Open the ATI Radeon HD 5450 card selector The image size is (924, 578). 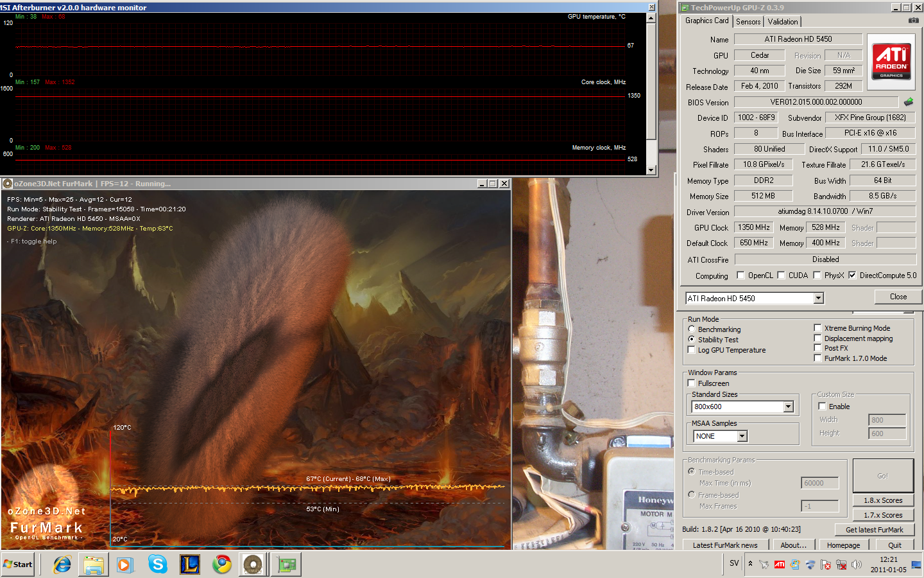(818, 298)
